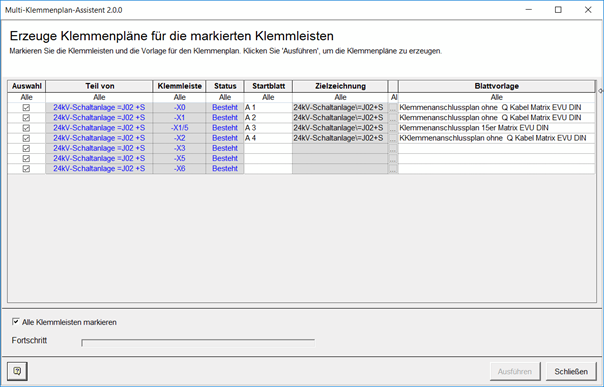This screenshot has height=387, width=604.
Task: Toggle 'Alle Klemmleisten markieren' checkbox
Action: 16,322
